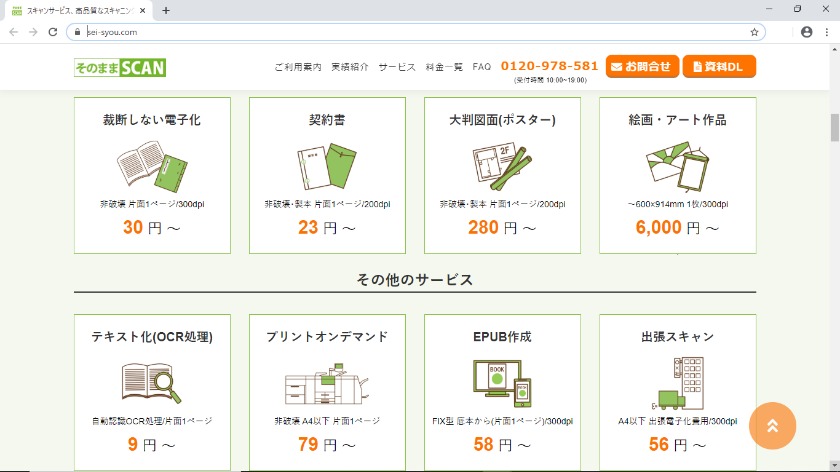Open the 絵画・アート作品 card title

pyautogui.click(x=677, y=120)
